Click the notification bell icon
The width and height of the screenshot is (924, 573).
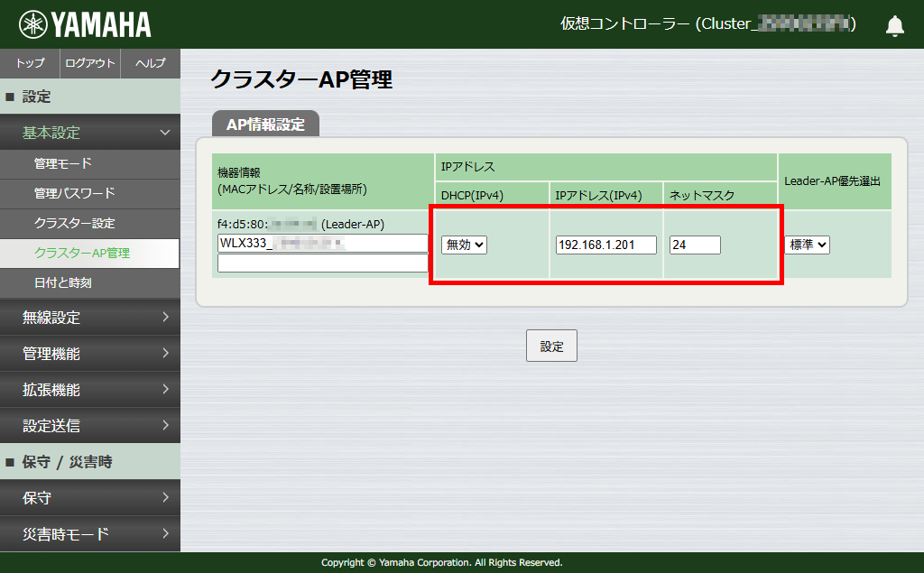(894, 25)
